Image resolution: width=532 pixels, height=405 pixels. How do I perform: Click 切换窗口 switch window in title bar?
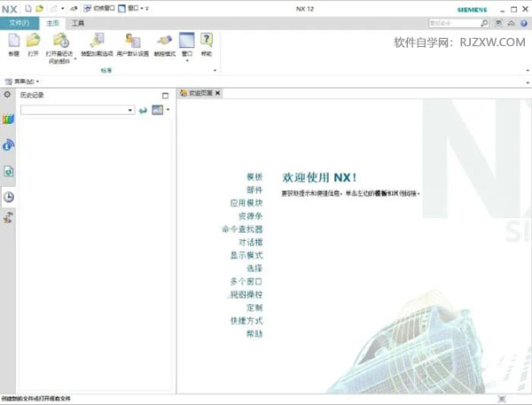click(98, 8)
